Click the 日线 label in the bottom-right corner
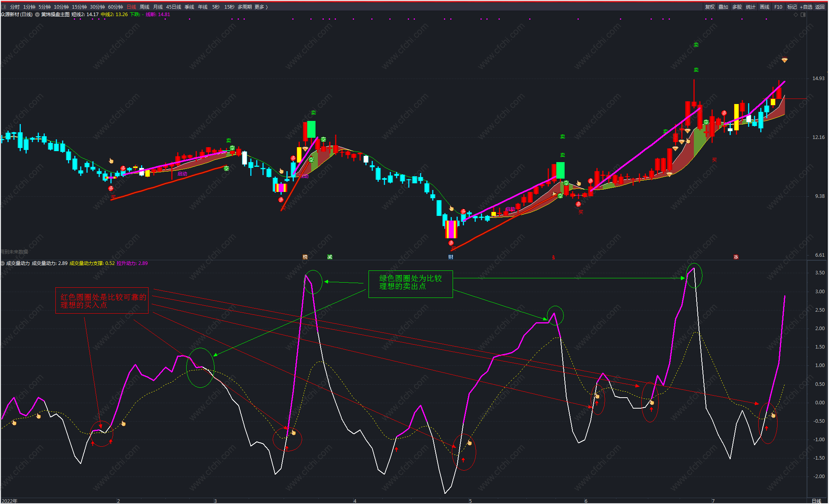The width and height of the screenshot is (829, 504). [x=816, y=501]
